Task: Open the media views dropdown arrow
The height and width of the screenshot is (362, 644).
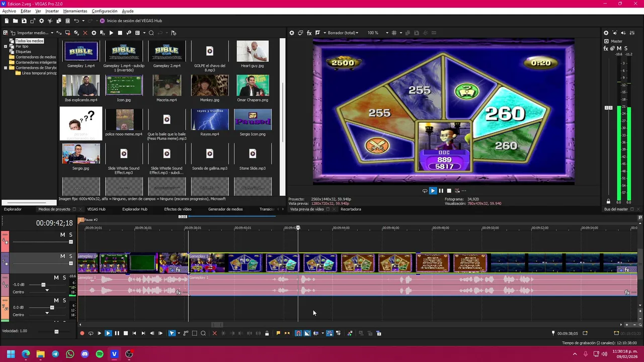Action: 144,33
